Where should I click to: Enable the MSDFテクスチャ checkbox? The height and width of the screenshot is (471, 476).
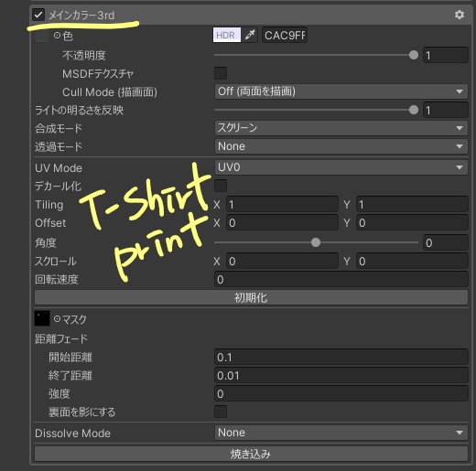tap(221, 73)
